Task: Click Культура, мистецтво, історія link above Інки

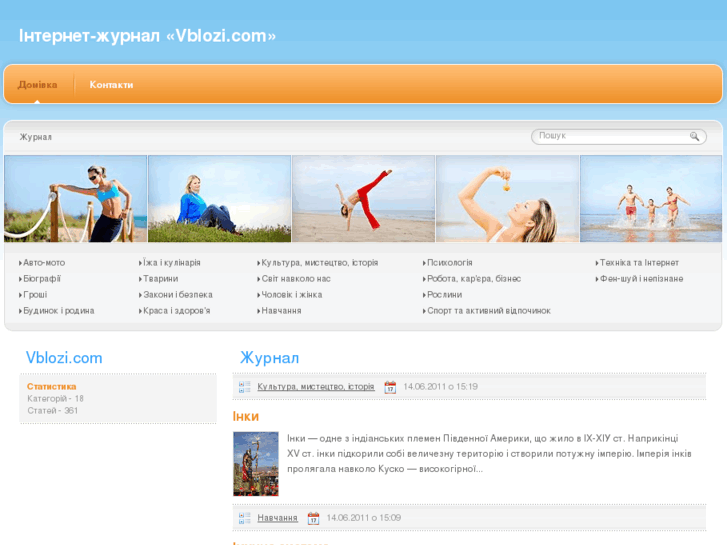Action: [x=316, y=387]
